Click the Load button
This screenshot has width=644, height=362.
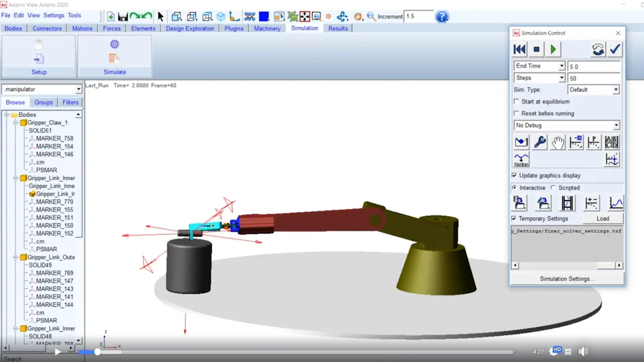(x=602, y=219)
